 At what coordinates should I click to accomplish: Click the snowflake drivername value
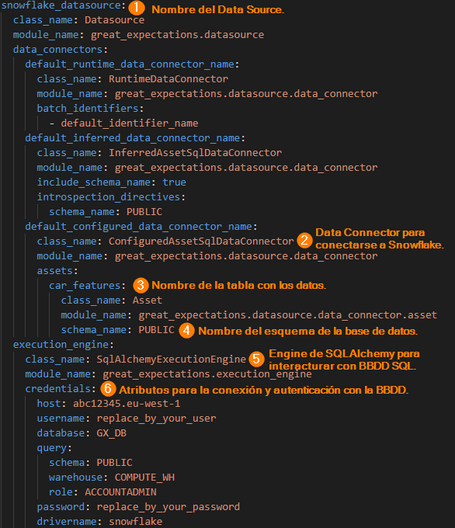click(x=135, y=522)
